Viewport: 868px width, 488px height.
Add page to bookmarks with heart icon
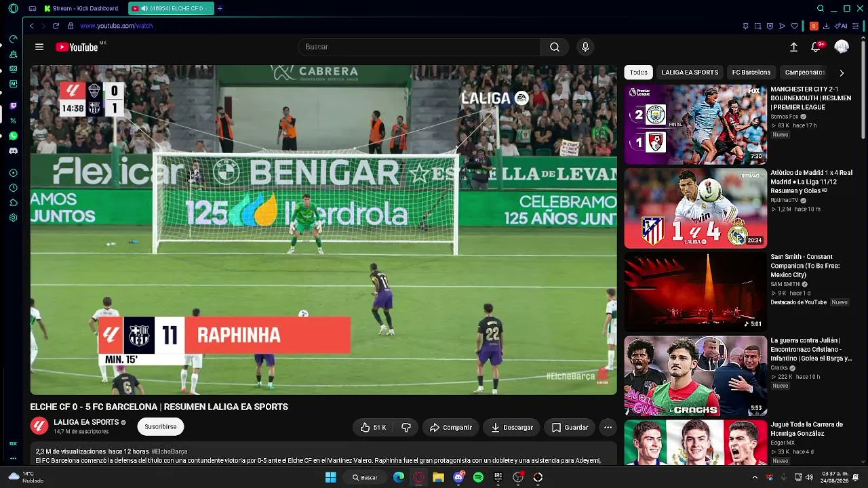(794, 26)
